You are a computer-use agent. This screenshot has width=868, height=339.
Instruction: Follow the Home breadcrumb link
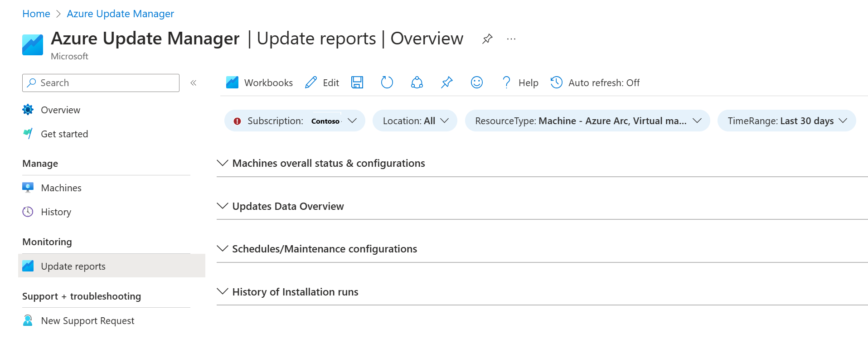coord(36,14)
